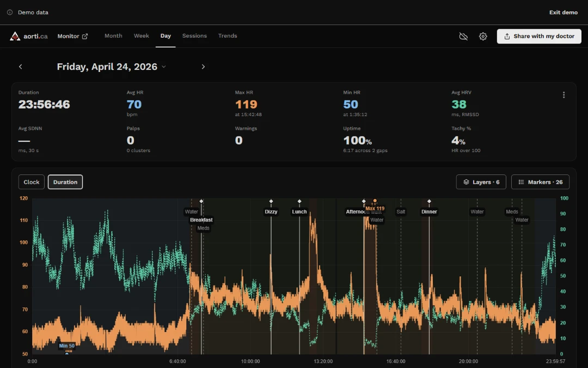Open the Friday, April 24, 2026 date picker

pos(112,67)
